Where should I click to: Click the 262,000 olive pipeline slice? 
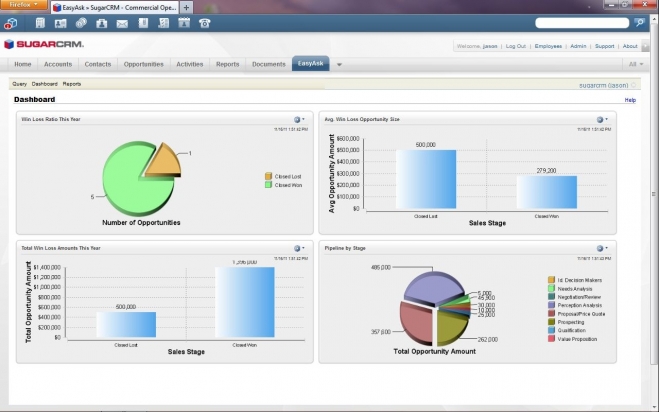[x=450, y=328]
